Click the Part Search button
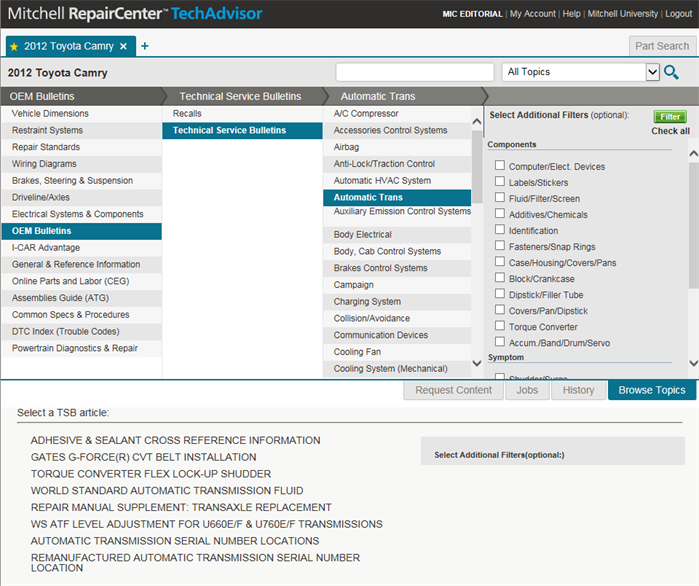 point(662,46)
